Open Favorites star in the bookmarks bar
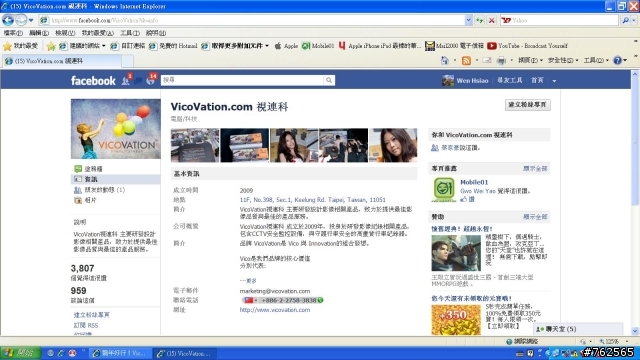Viewport: 640px width, 360px height. click(20, 46)
